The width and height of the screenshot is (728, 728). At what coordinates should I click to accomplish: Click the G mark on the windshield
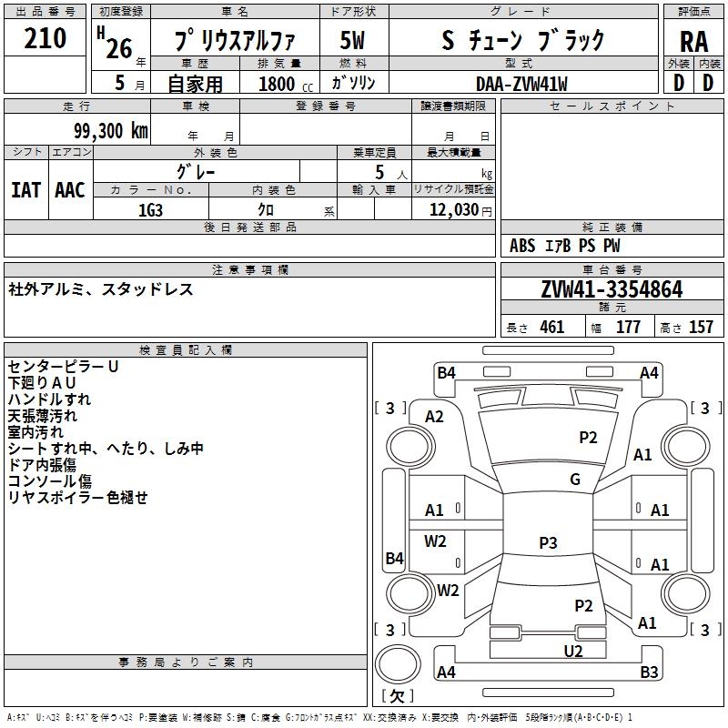click(x=575, y=479)
